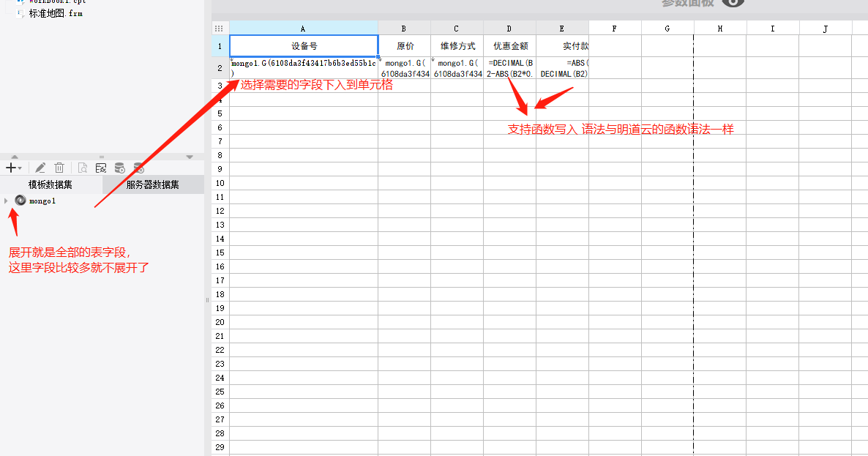Click the preview dataset magnifier icon

pos(83,168)
